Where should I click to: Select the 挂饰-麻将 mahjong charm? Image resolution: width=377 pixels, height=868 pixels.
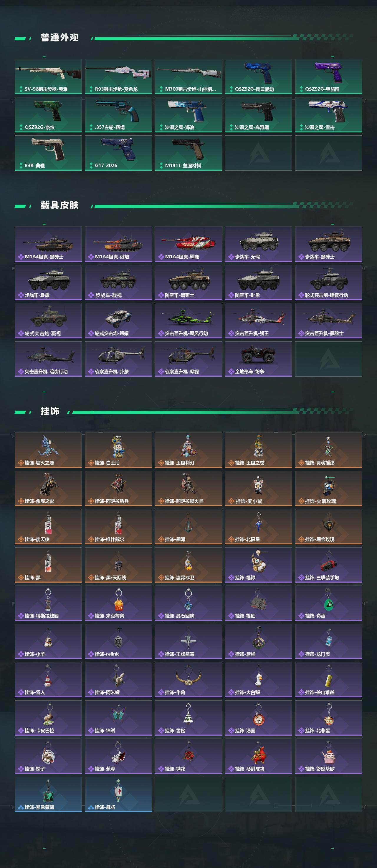tap(118, 794)
